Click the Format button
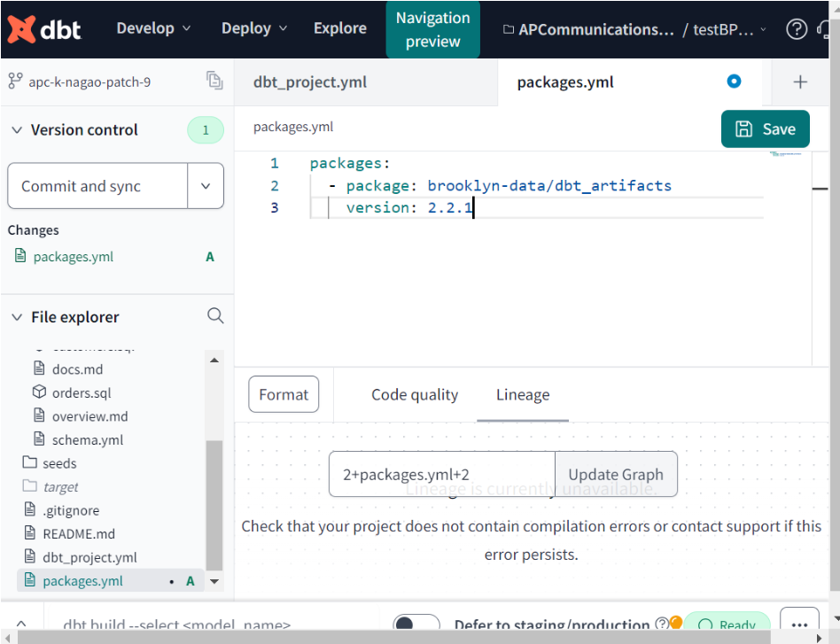Screen dimensions: 840x644 click(284, 394)
